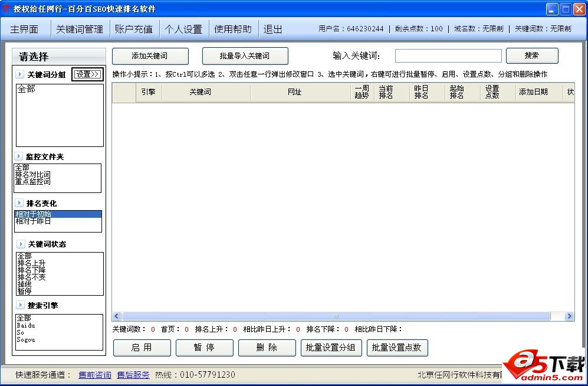Open 个人设置
The height and width of the screenshot is (386, 588).
pyautogui.click(x=184, y=28)
